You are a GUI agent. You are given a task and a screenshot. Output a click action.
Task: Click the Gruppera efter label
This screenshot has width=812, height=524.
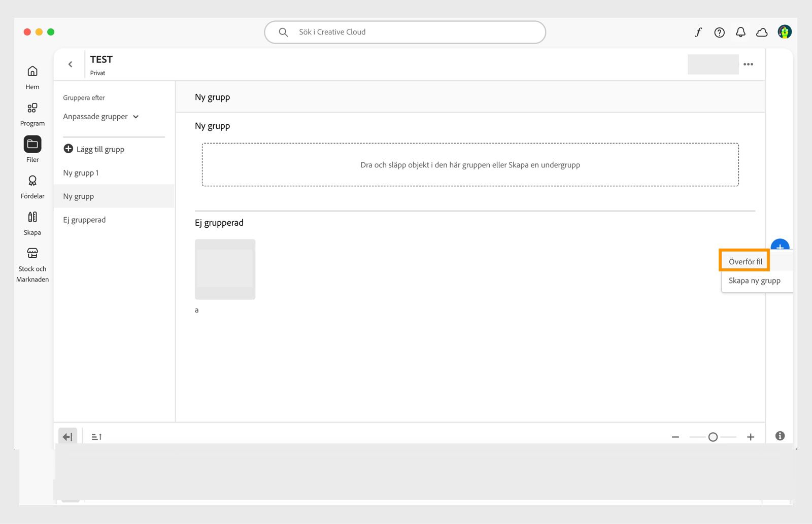tap(84, 98)
